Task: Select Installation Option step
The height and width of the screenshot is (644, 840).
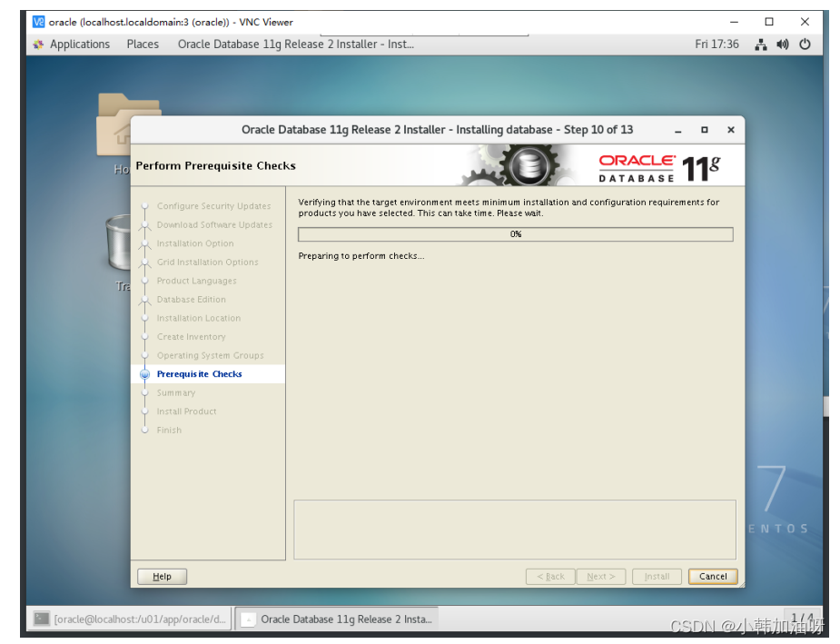Action: [x=195, y=243]
